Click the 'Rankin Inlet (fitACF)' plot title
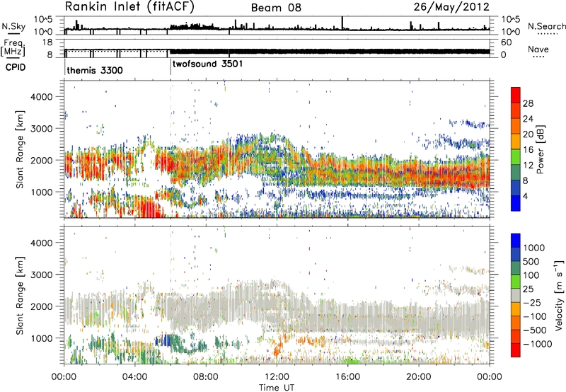The image size is (566, 392). click(x=129, y=7)
